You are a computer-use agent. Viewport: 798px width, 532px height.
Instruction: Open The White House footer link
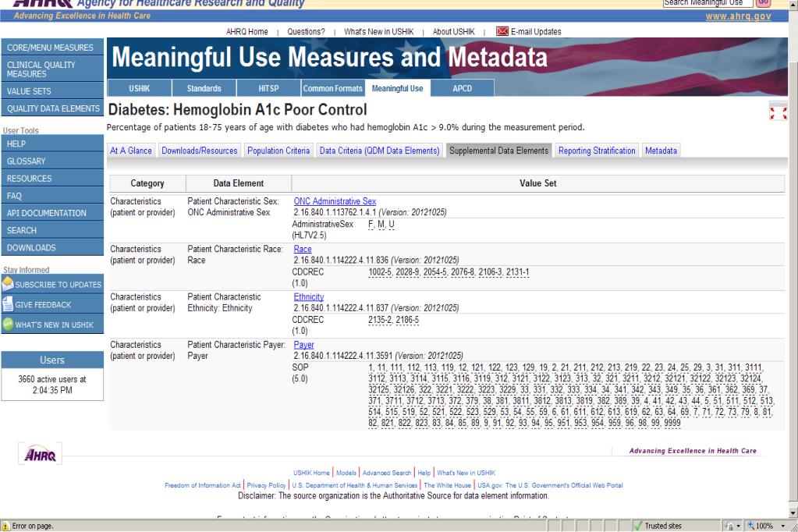[447, 485]
